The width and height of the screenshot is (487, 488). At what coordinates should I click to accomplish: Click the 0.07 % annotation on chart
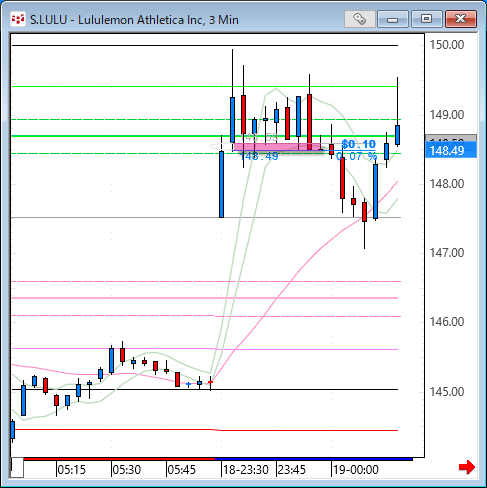pyautogui.click(x=357, y=156)
